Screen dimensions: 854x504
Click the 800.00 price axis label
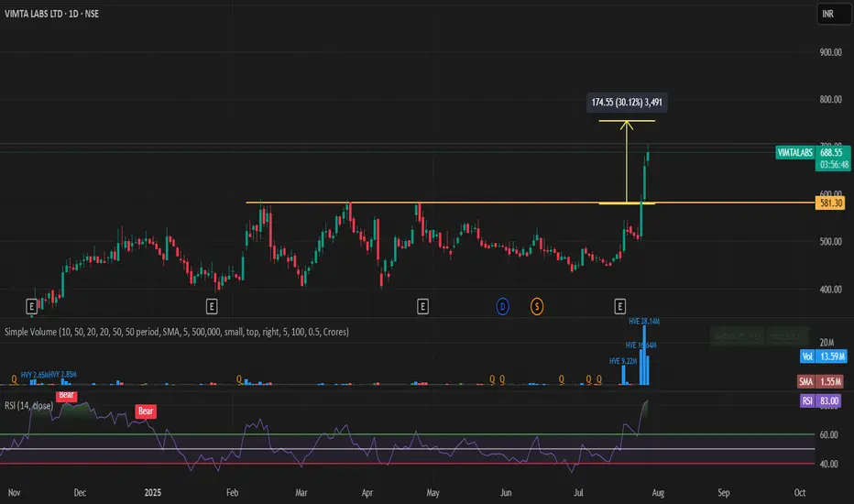pyautogui.click(x=830, y=99)
